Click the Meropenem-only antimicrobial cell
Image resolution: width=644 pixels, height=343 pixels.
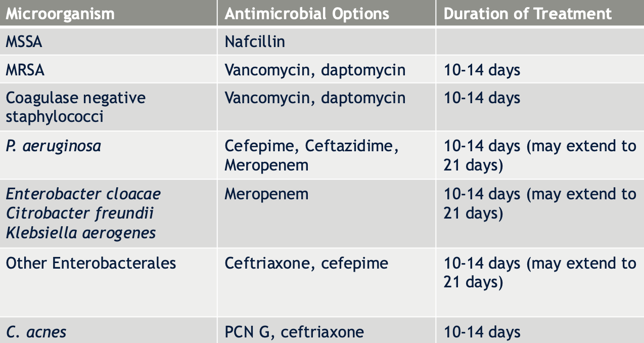pyautogui.click(x=327, y=213)
